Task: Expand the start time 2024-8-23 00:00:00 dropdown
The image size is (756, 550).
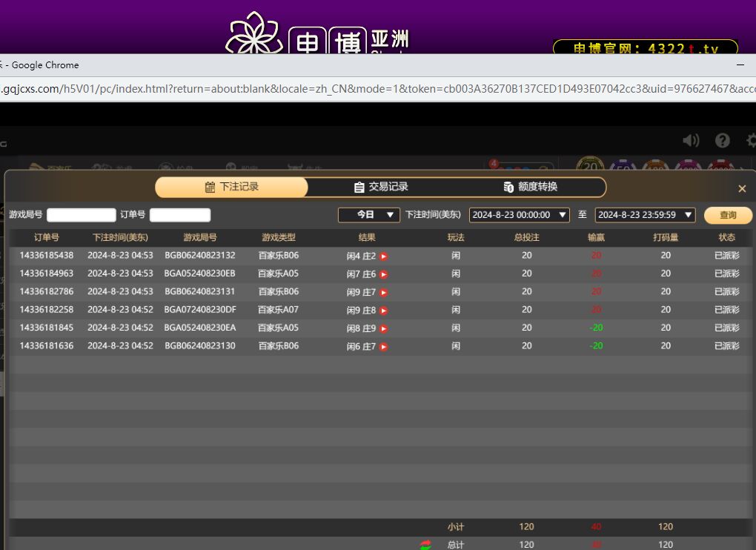Action: (x=519, y=215)
